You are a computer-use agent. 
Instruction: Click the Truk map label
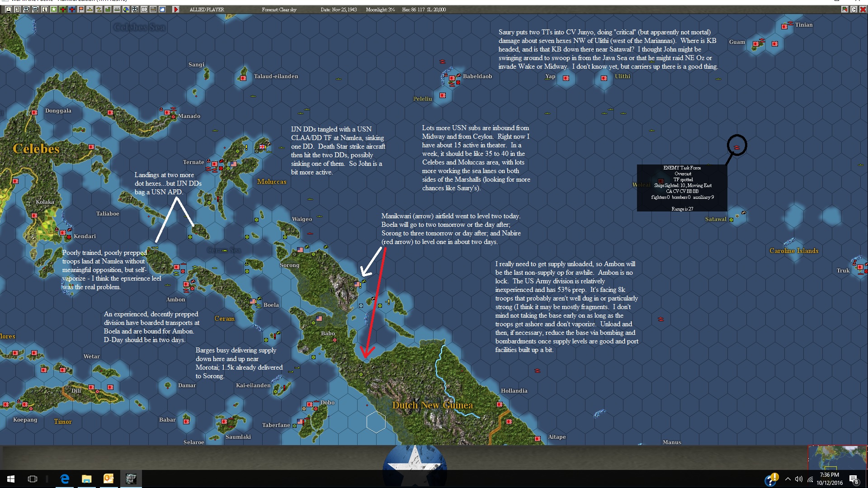coord(843,271)
